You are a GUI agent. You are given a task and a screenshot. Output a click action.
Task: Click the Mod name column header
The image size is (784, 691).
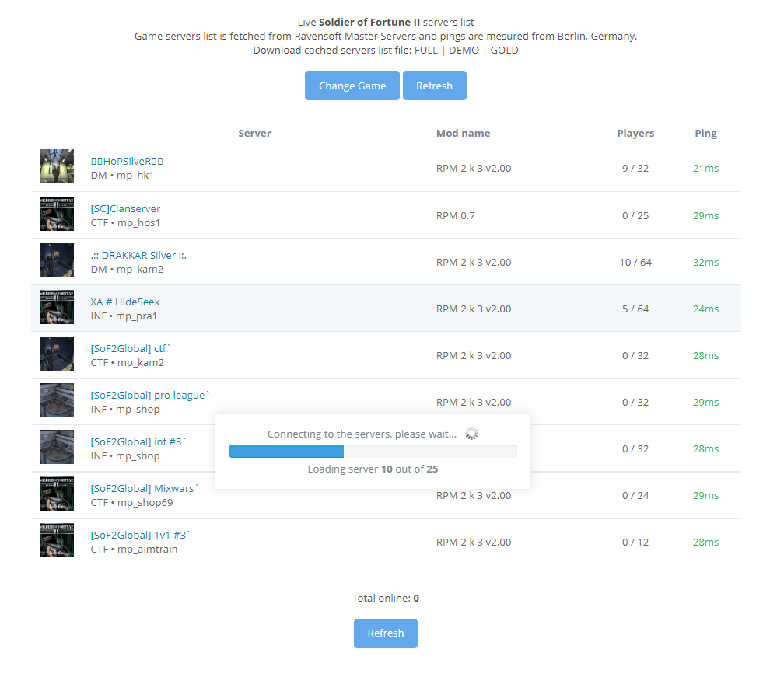pos(463,133)
